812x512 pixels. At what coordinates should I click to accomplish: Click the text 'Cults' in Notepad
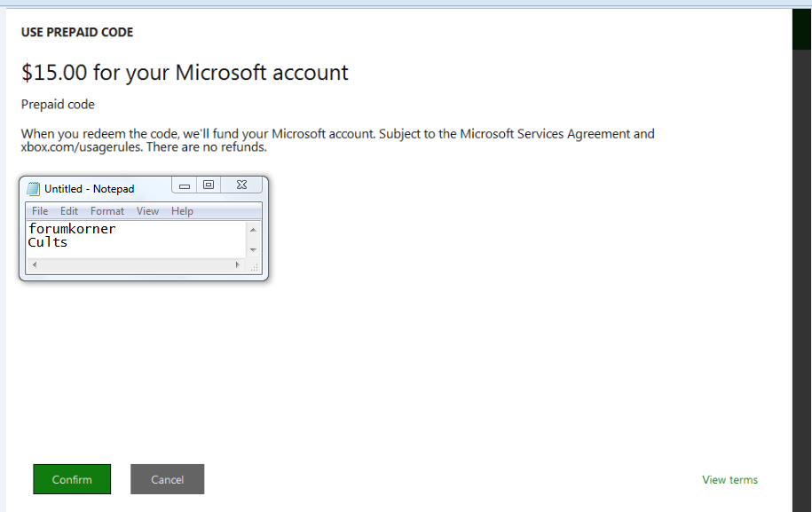point(48,242)
